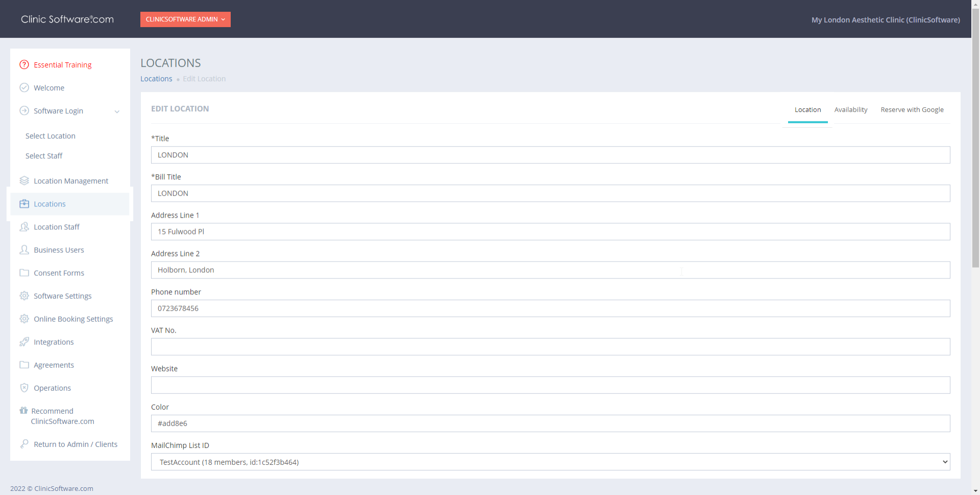
Task: Expand the ClinicSoftware Admin dropdown
Action: [185, 19]
